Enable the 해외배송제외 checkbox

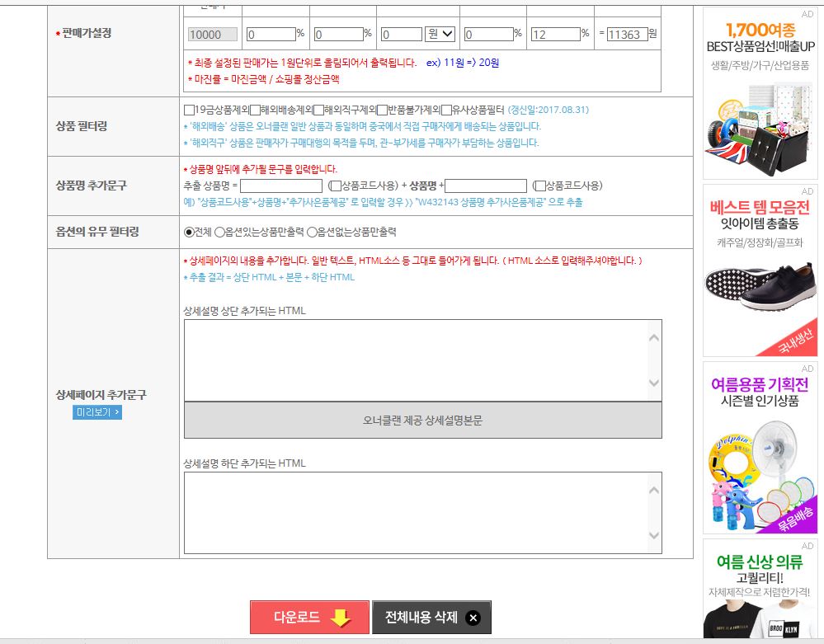pos(256,110)
